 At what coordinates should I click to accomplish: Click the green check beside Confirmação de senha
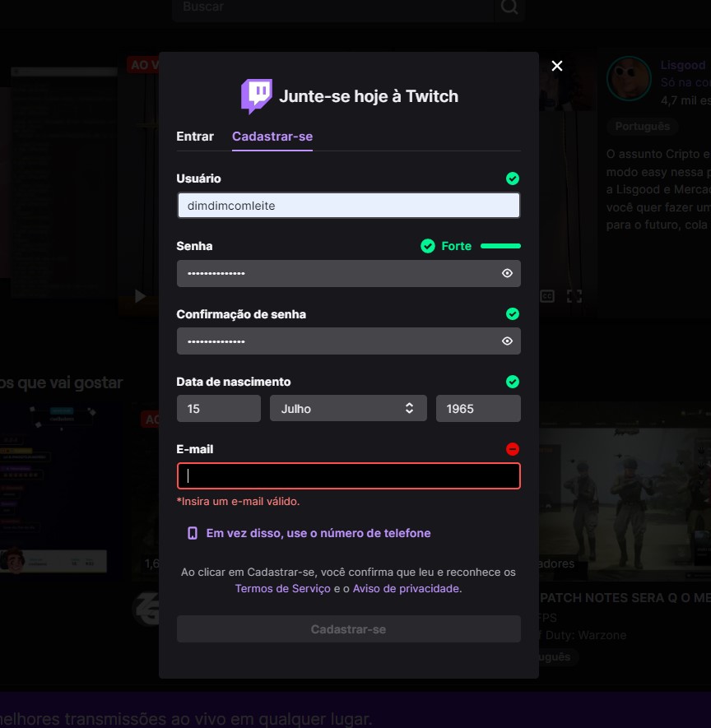pos(512,314)
